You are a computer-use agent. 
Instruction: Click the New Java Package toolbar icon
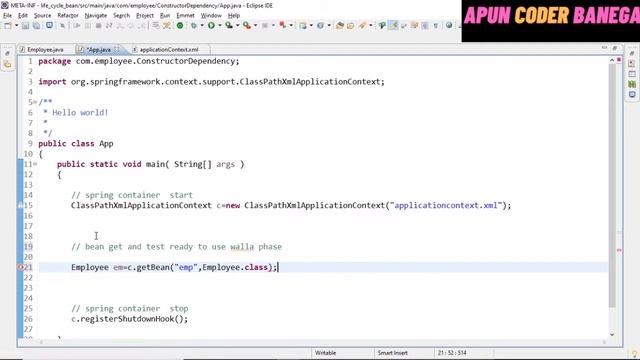pos(303,25)
